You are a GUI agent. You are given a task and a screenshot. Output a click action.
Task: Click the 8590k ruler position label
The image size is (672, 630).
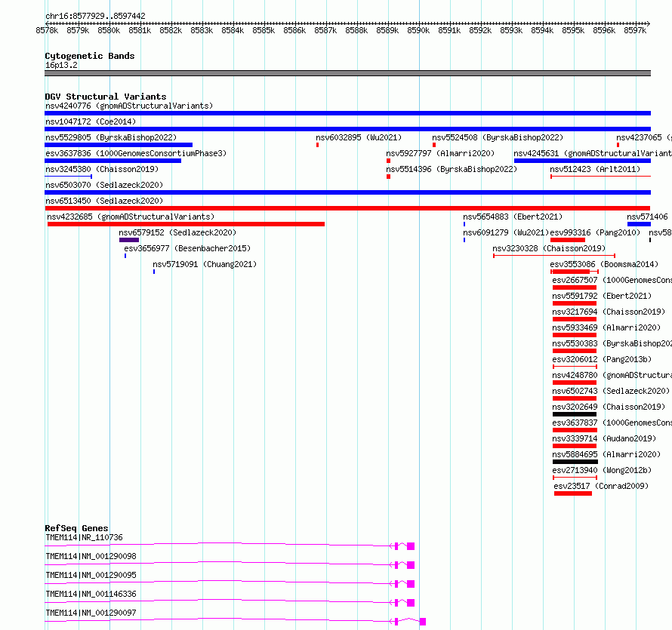pos(418,30)
